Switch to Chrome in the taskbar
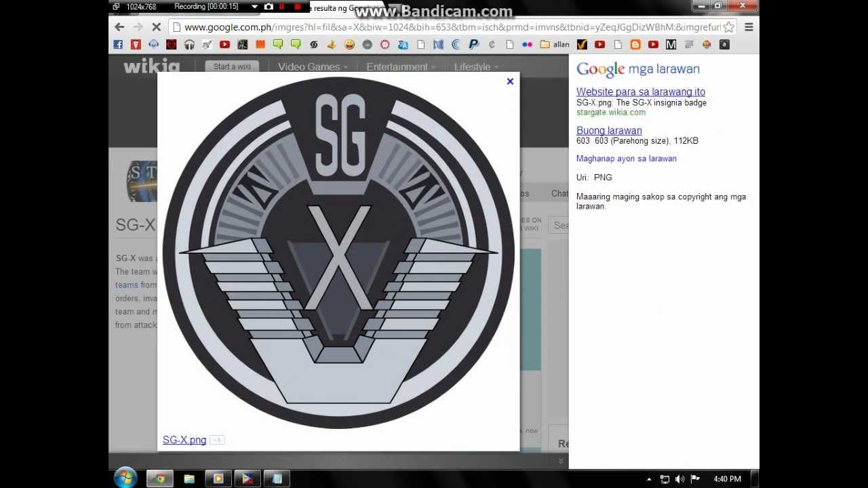Viewport: 868px width, 488px height. [160, 479]
